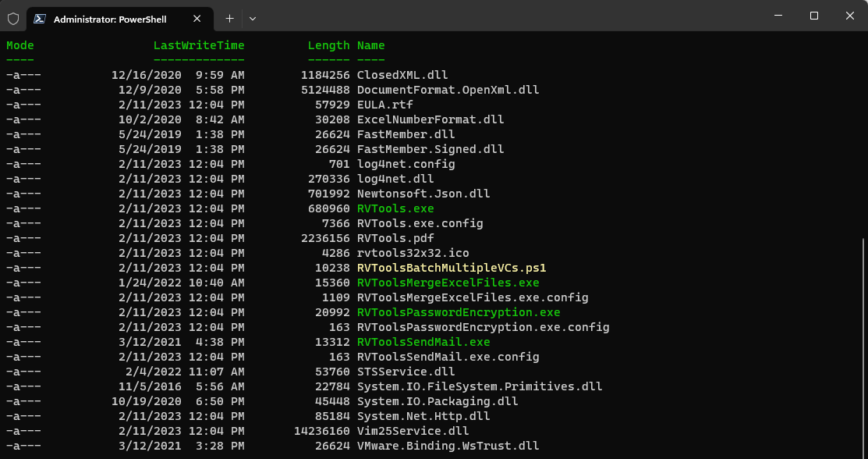
Task: Click the green RVTools.exe entry
Action: point(395,209)
